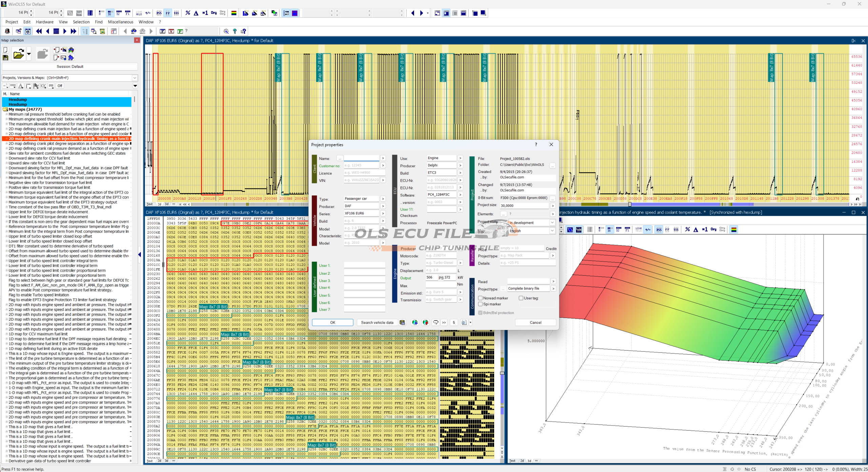This screenshot has width=868, height=472.
Task: Click Search vehicle data button
Action: point(377,322)
